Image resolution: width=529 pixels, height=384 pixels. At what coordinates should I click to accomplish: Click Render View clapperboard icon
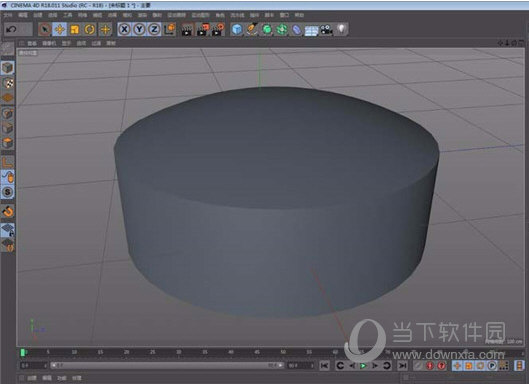coord(187,29)
